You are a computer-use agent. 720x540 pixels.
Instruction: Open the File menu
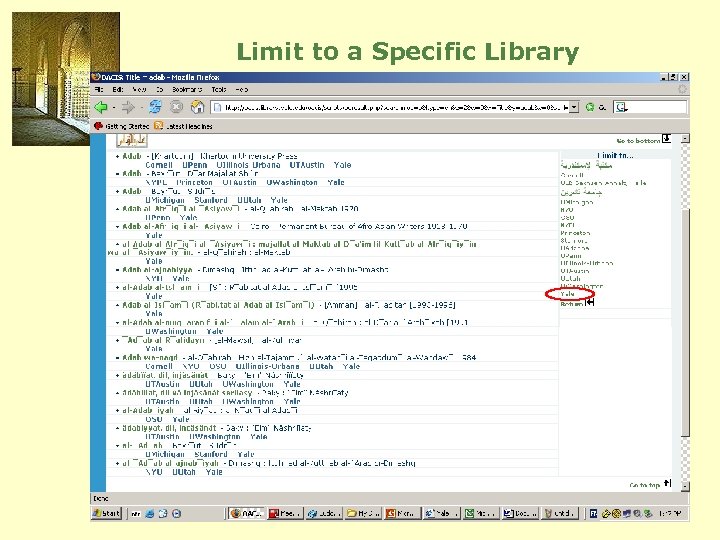[99, 90]
